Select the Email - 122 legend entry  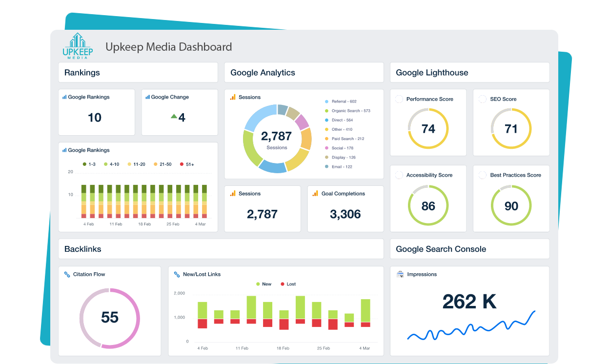tap(338, 166)
